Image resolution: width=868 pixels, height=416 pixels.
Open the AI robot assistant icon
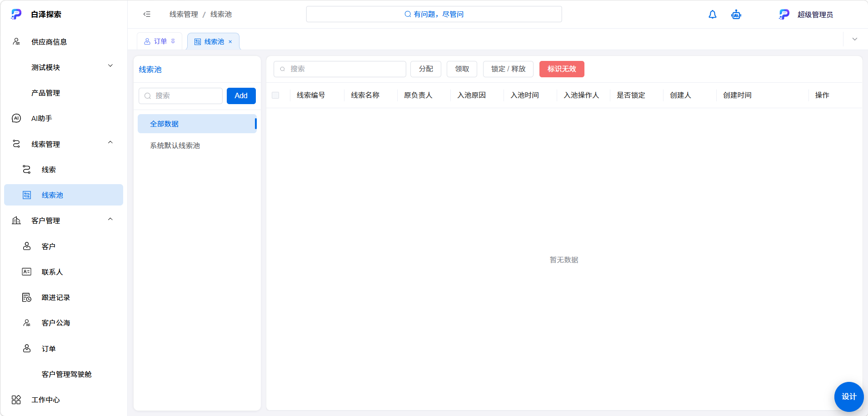click(736, 15)
